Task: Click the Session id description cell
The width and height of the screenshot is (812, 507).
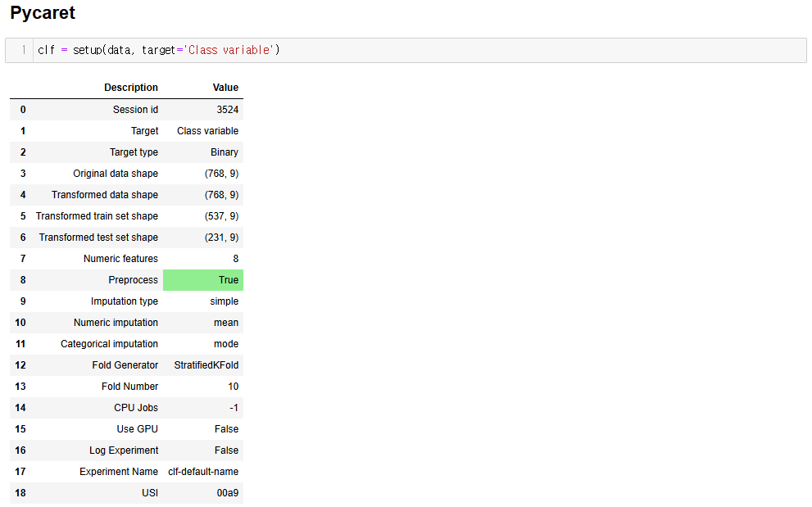Action: [x=136, y=110]
